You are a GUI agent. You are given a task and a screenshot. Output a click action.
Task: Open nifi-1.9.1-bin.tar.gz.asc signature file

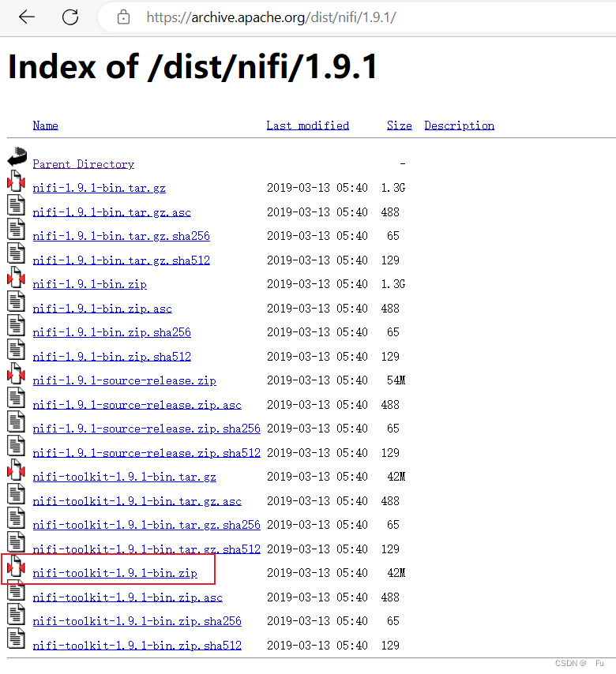tap(112, 212)
